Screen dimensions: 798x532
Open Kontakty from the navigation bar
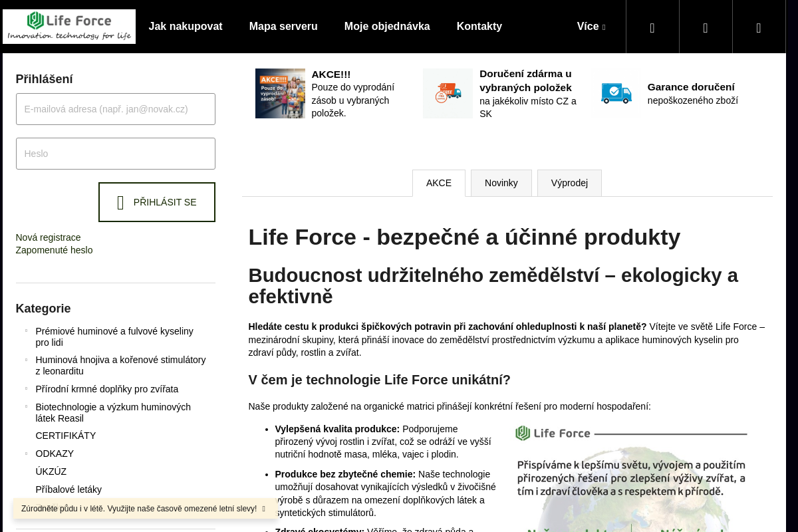point(479,27)
